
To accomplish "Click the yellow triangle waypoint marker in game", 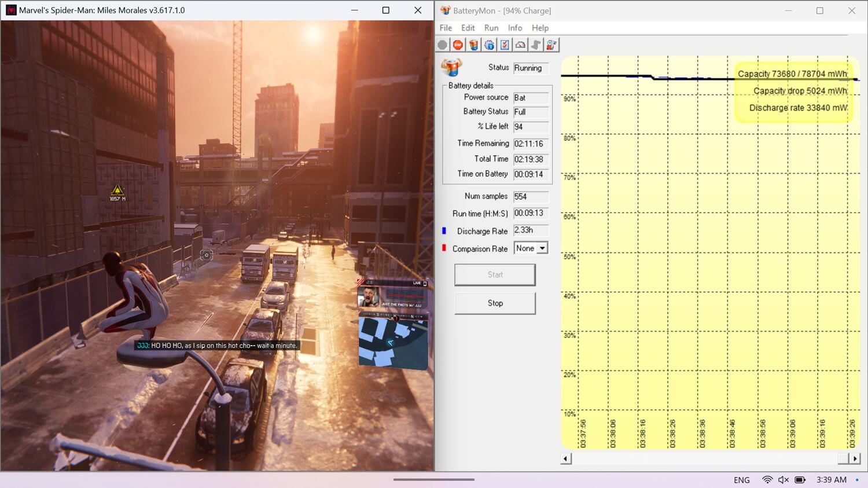I will tap(117, 190).
